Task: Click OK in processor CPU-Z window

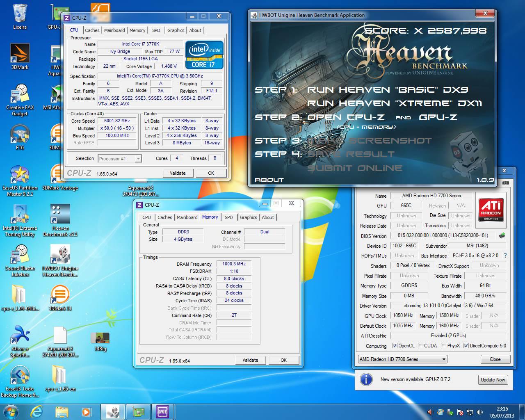Action: (x=211, y=173)
